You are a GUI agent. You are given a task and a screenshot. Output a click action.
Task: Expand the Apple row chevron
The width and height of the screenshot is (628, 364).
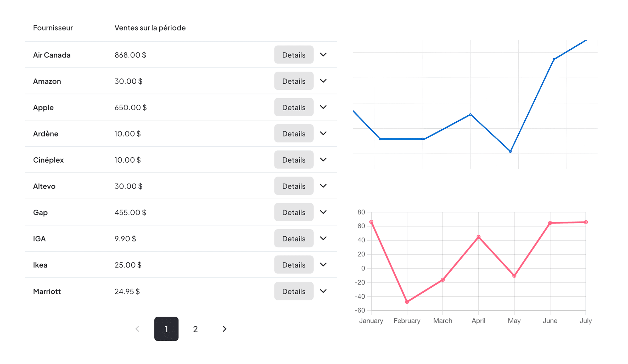[x=323, y=107]
